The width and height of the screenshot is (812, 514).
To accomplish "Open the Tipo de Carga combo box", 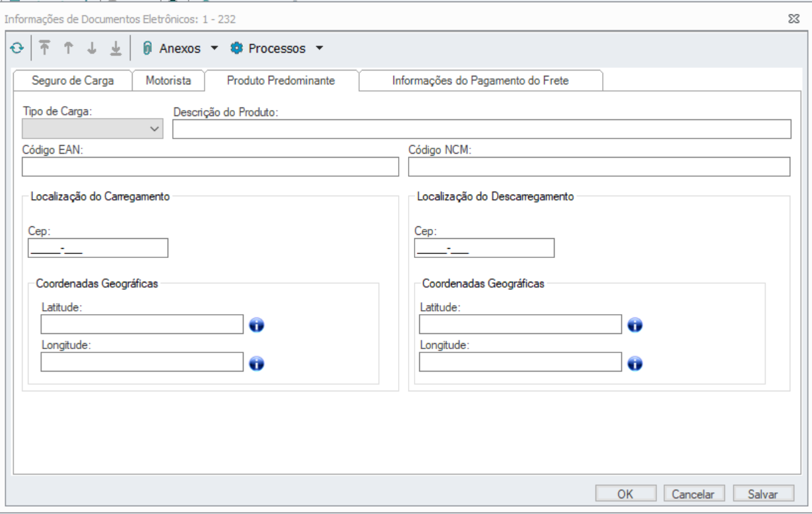I will tap(92, 129).
